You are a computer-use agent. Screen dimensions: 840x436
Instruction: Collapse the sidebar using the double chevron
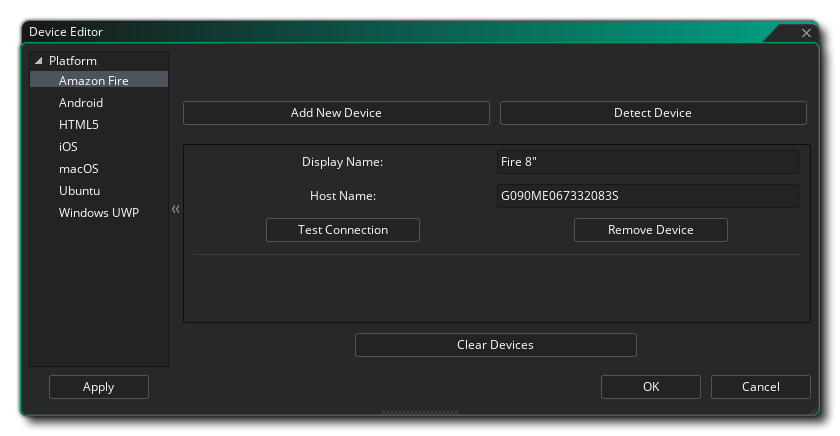(x=176, y=210)
